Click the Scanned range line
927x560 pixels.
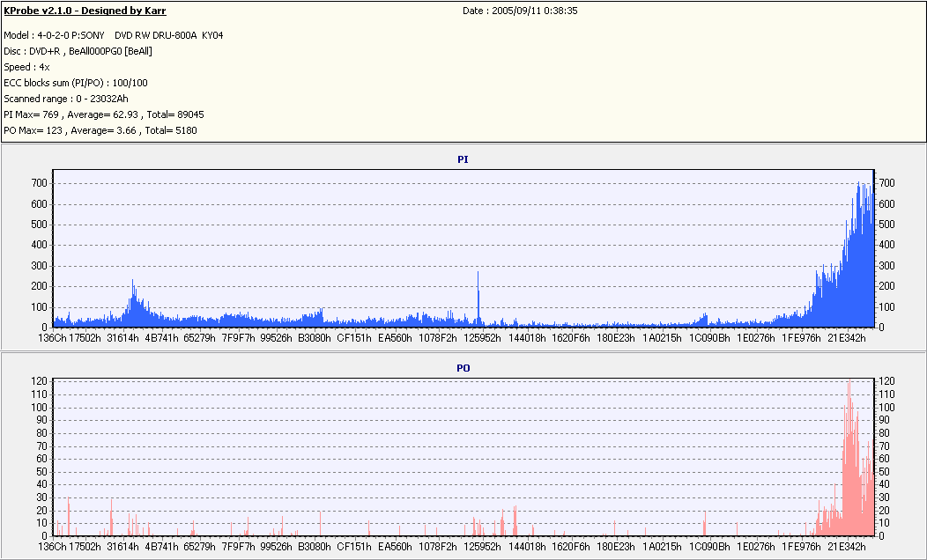pyautogui.click(x=66, y=99)
